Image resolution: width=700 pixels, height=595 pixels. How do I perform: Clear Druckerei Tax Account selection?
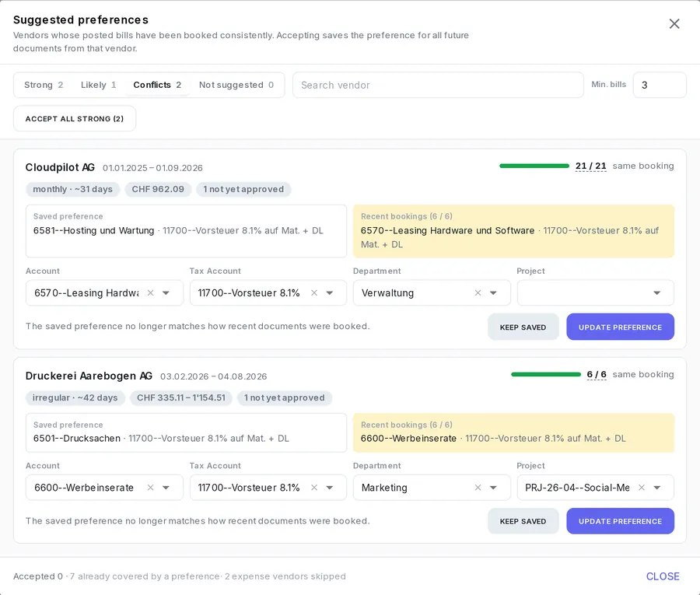coord(314,488)
